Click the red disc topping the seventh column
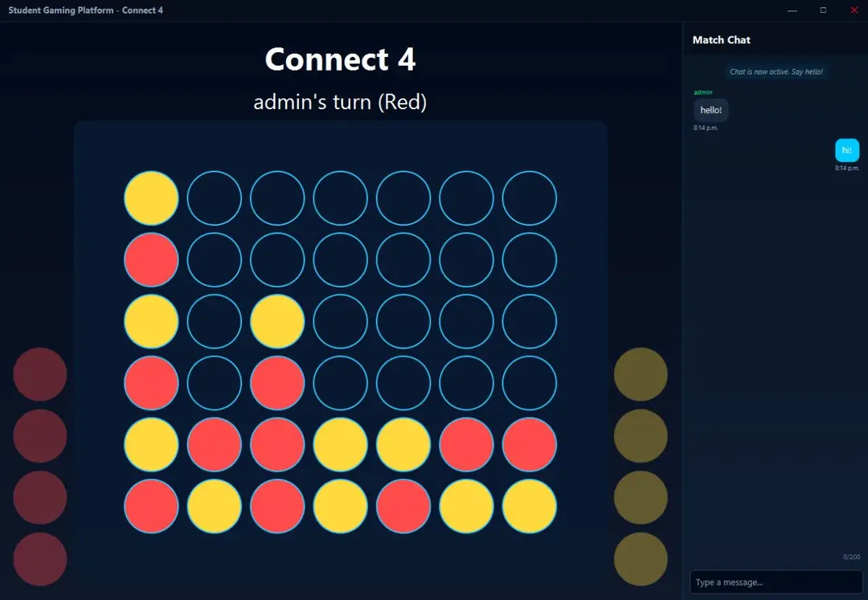The image size is (868, 600). 530,445
